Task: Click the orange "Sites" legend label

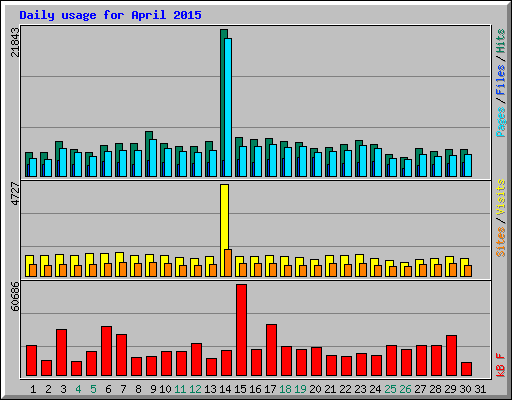Action: pos(501,242)
